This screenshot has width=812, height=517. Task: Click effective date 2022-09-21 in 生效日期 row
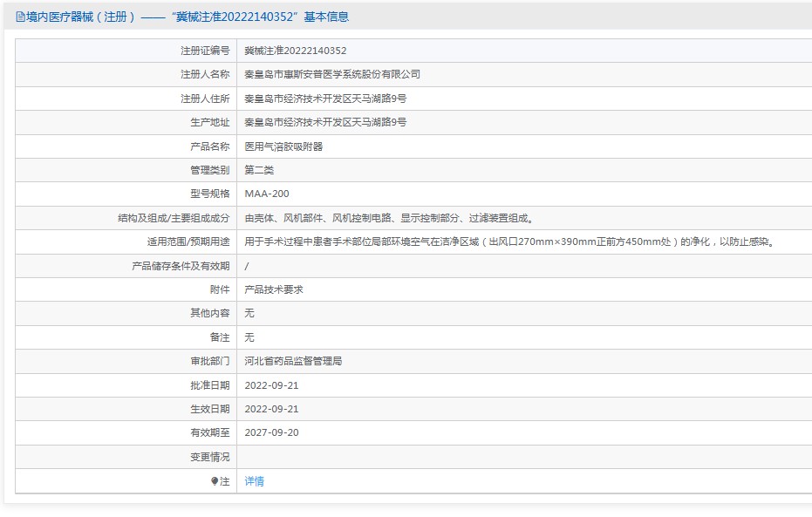(271, 410)
